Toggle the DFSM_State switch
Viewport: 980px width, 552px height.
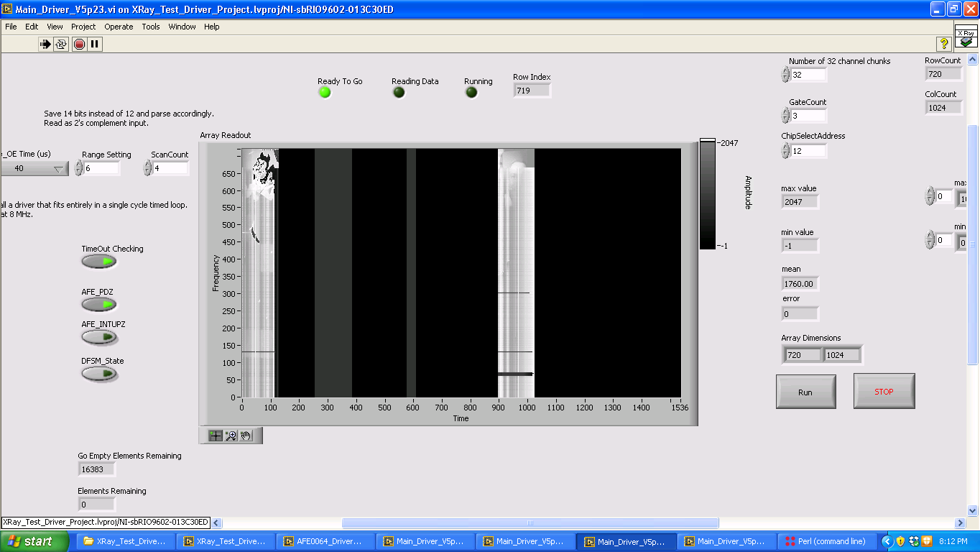99,374
